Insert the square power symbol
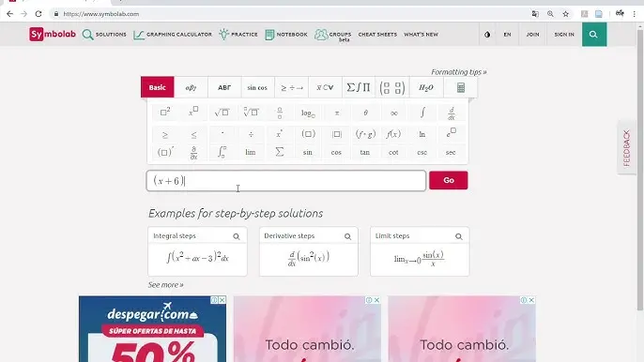The width and height of the screenshot is (644, 362). [x=165, y=112]
